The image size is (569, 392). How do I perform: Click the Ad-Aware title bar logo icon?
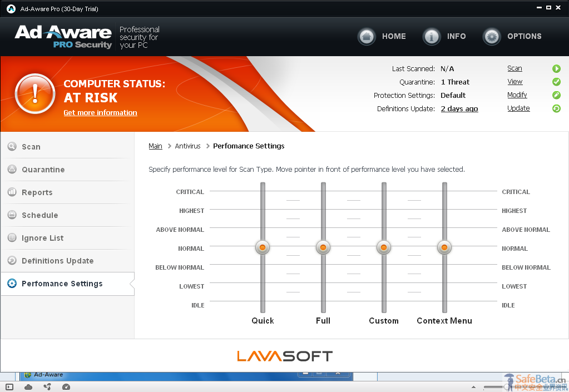click(11, 9)
